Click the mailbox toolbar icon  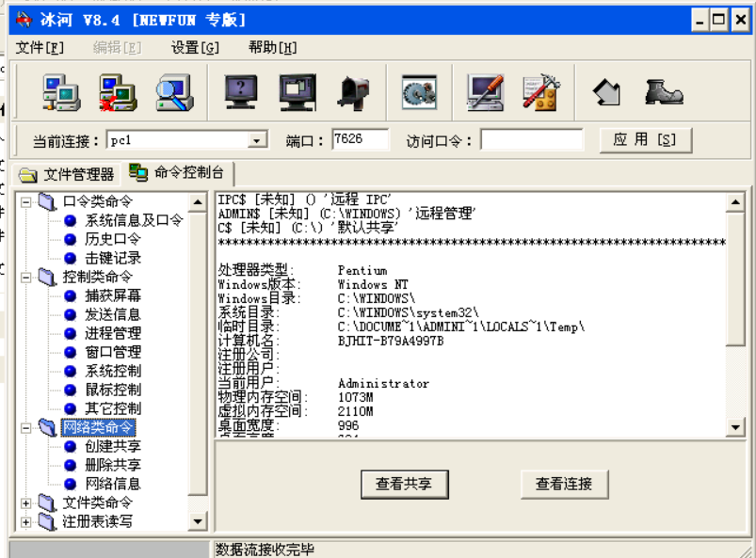click(354, 93)
